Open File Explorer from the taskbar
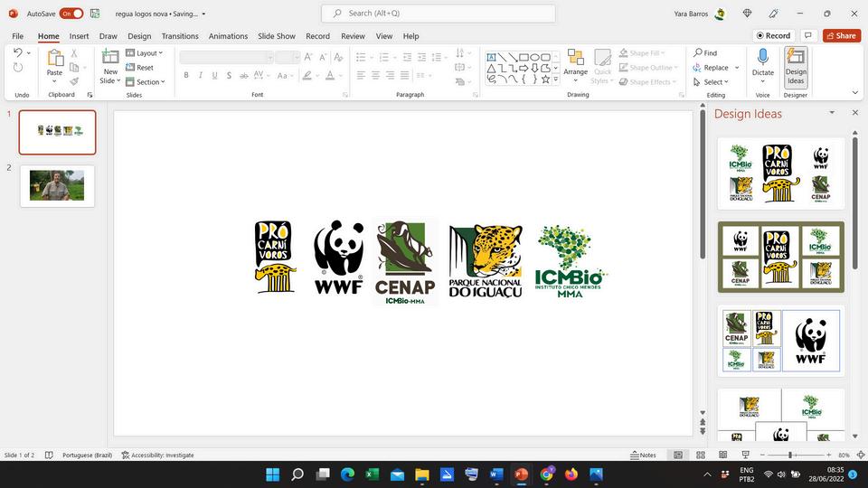The height and width of the screenshot is (488, 868). 422,474
